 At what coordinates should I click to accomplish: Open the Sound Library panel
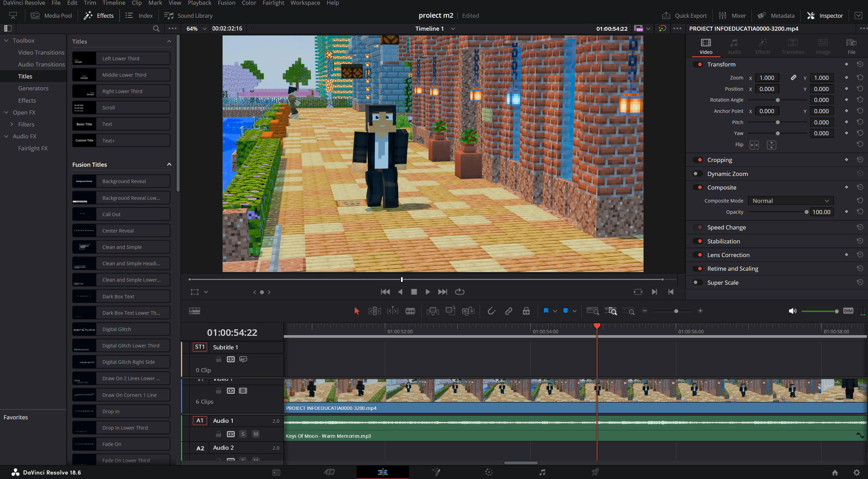188,16
